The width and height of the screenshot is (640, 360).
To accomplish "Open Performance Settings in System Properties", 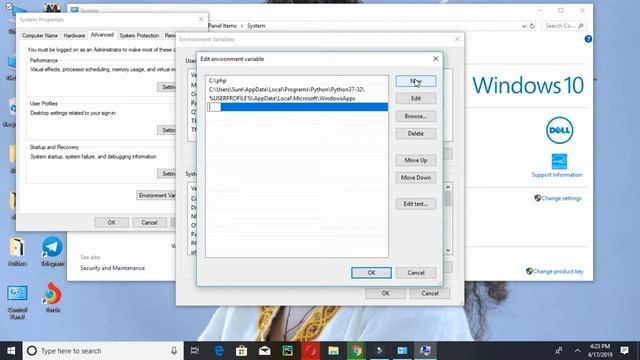I will 167,87.
